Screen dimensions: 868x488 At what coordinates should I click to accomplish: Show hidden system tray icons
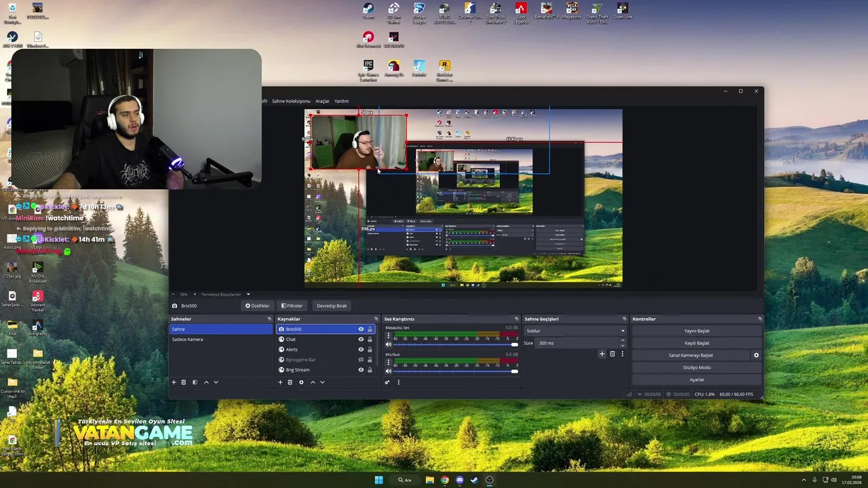pos(804,480)
